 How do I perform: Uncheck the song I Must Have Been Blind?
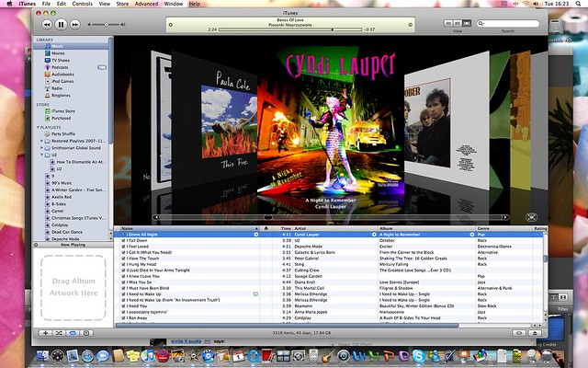pos(123,288)
